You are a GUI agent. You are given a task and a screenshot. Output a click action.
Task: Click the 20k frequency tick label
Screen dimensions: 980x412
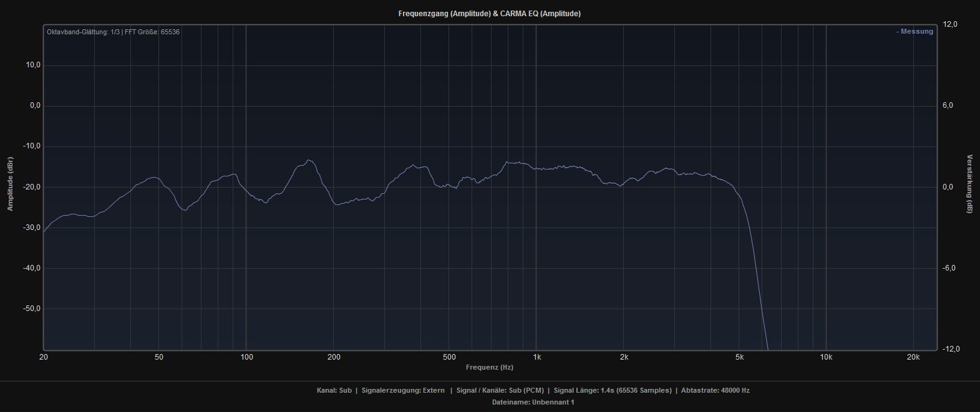[913, 357]
